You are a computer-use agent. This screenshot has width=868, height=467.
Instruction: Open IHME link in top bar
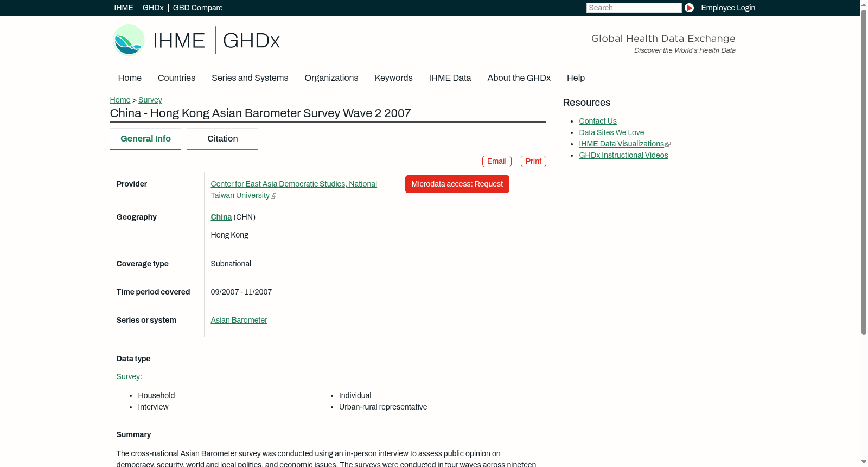point(124,8)
